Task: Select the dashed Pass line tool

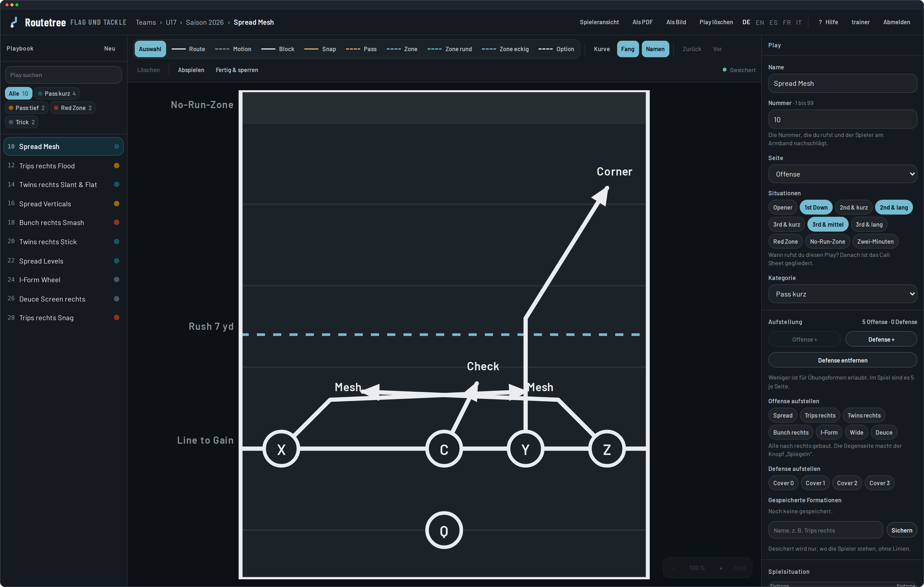Action: coord(361,49)
